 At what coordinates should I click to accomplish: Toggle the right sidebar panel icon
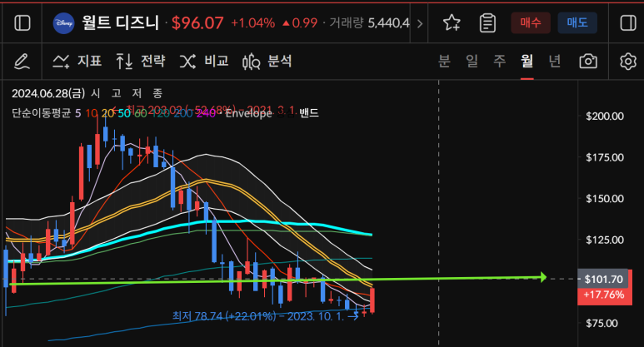tap(628, 23)
